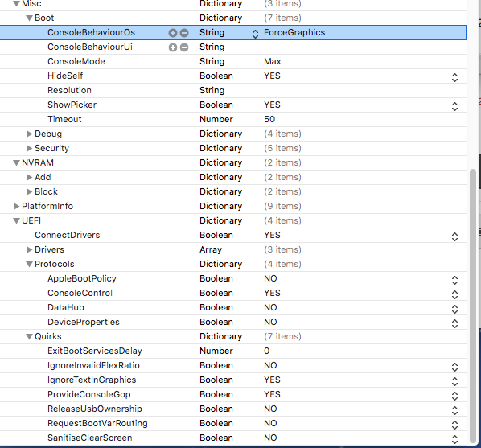
Task: Select the Timeout row
Action: coord(233,119)
